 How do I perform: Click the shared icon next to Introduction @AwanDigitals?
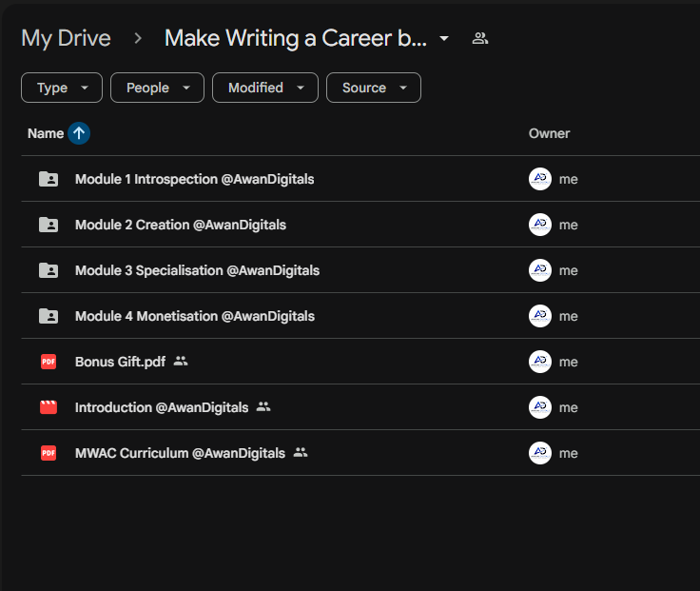click(x=263, y=406)
